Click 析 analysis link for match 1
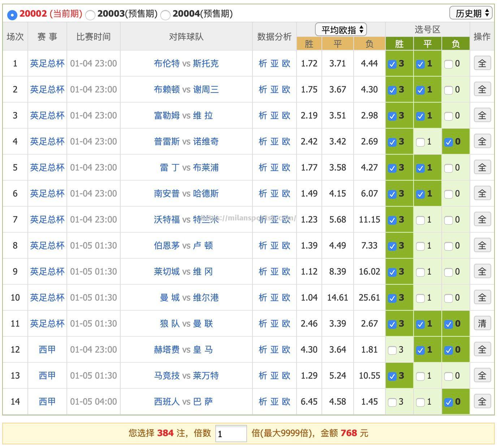This screenshot has width=497, height=448. (263, 63)
